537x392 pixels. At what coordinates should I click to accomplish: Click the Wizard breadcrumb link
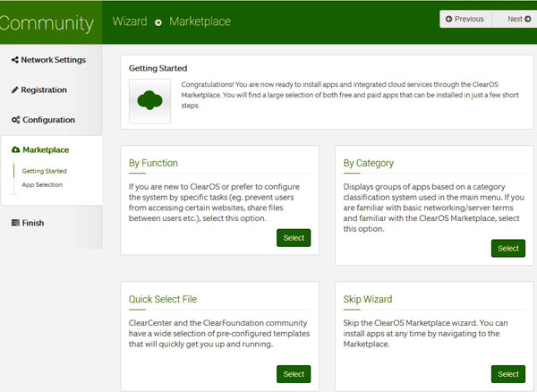130,21
